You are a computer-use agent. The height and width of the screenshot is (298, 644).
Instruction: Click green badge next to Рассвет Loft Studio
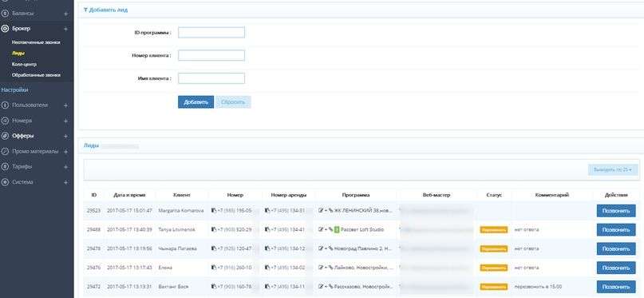(337, 229)
